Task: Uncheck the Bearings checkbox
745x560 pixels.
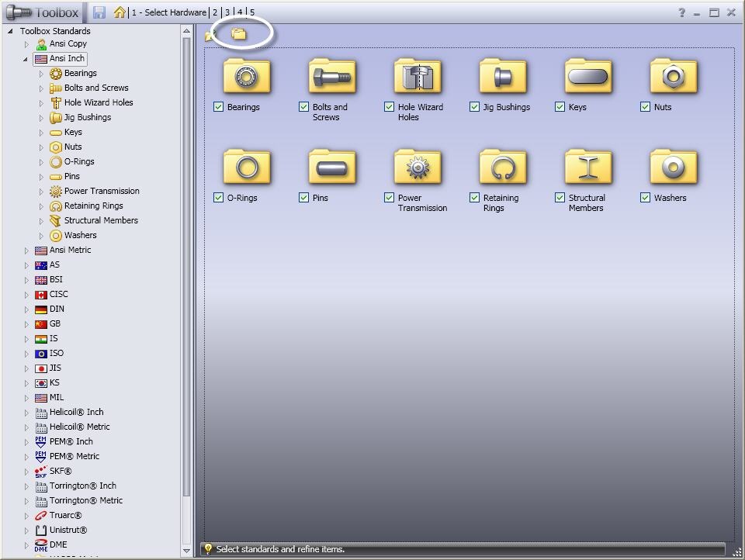Action: [218, 107]
